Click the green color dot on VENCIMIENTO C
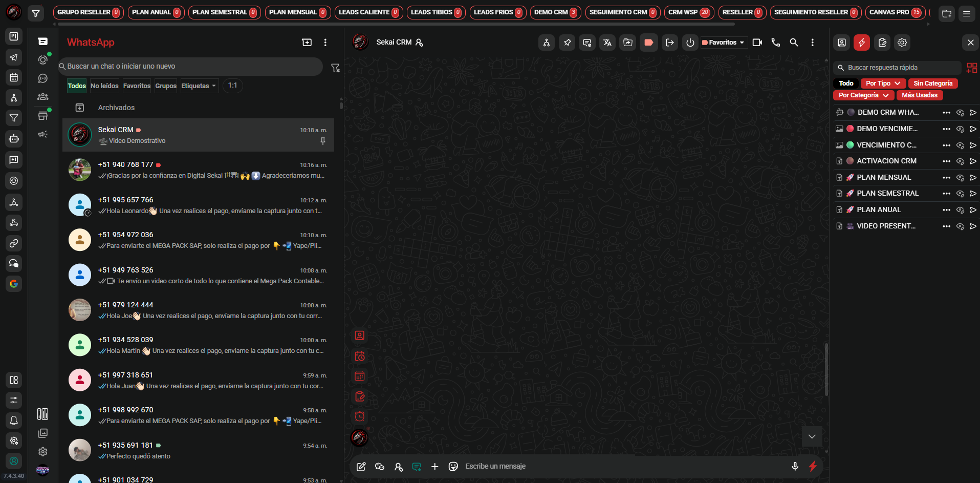The image size is (980, 483). click(x=850, y=145)
